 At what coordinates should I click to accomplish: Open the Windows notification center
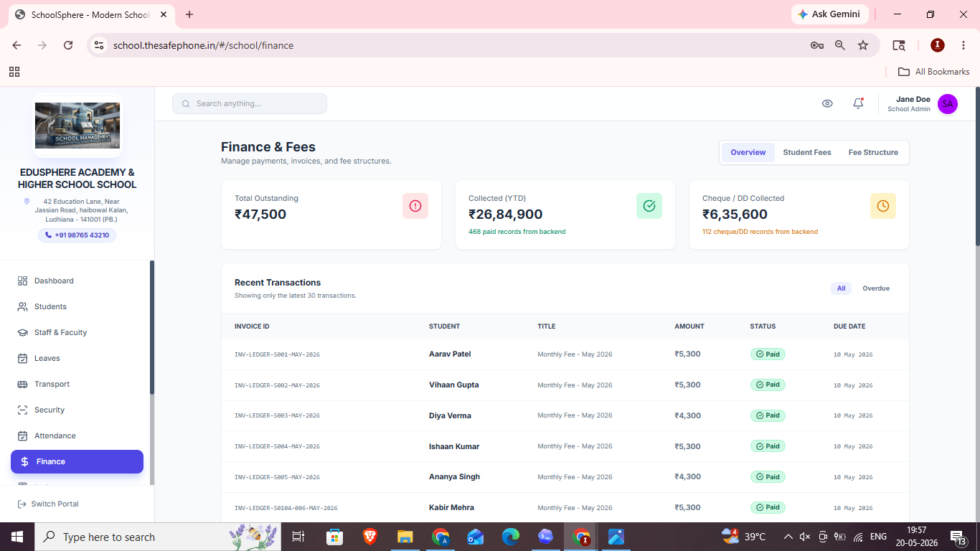958,537
